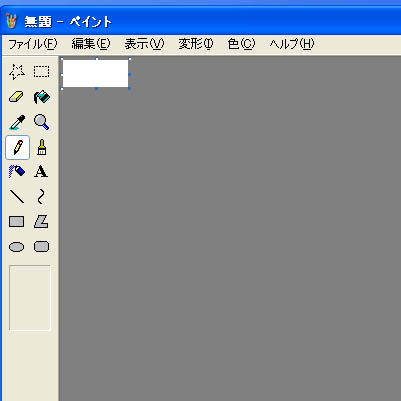The height and width of the screenshot is (401, 401).
Task: Choose the Curve tool
Action: tap(42, 197)
